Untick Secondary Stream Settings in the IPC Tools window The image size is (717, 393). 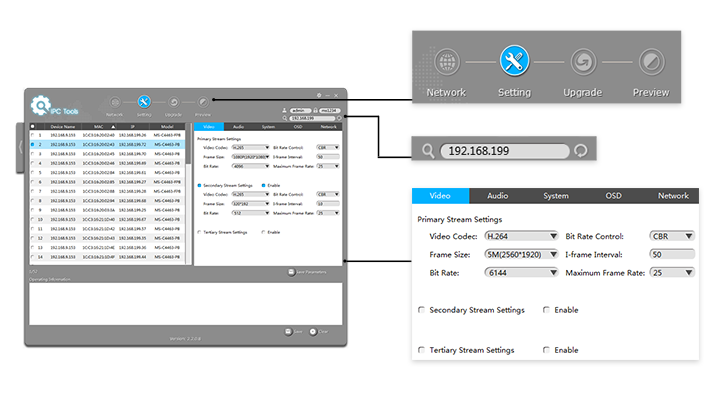pyautogui.click(x=199, y=185)
